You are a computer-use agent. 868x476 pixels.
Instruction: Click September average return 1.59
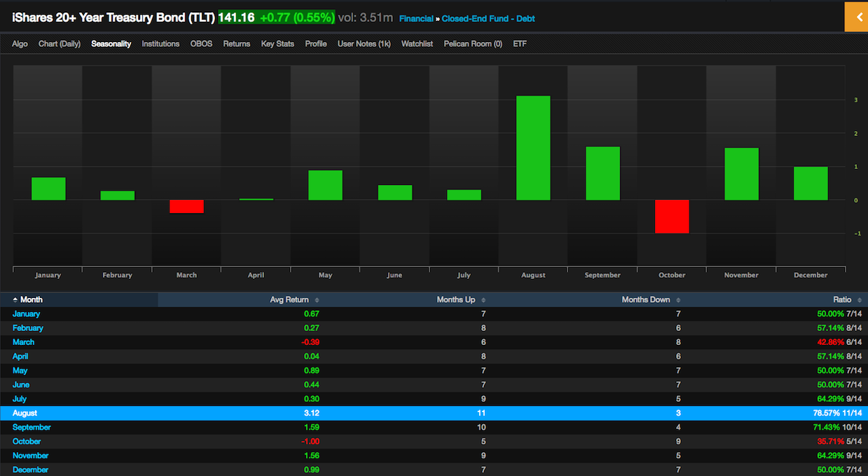click(312, 427)
